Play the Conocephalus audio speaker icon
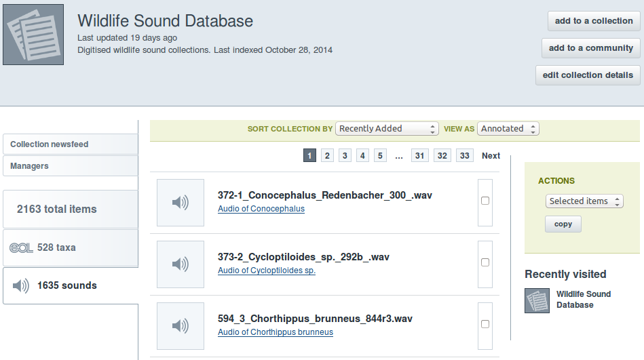 181,202
